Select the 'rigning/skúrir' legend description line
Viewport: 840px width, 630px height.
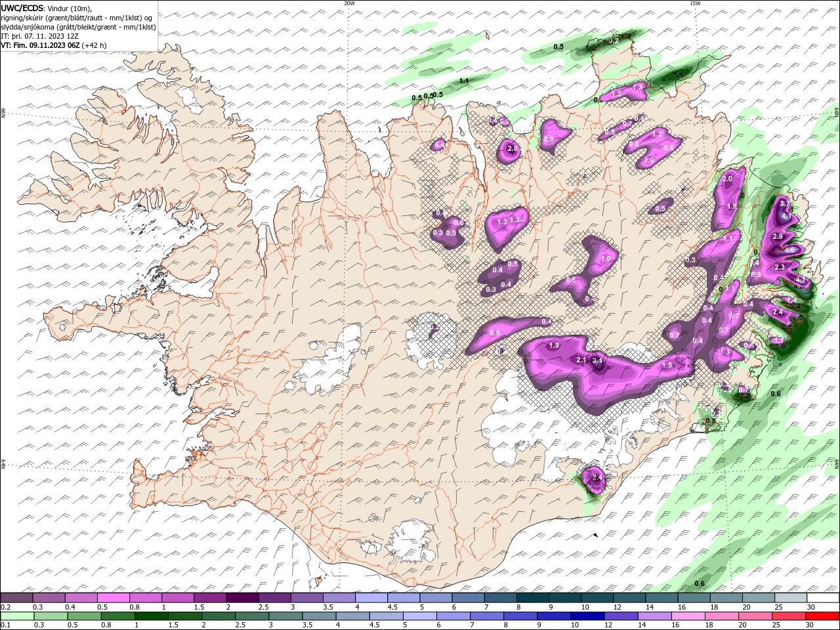77,18
